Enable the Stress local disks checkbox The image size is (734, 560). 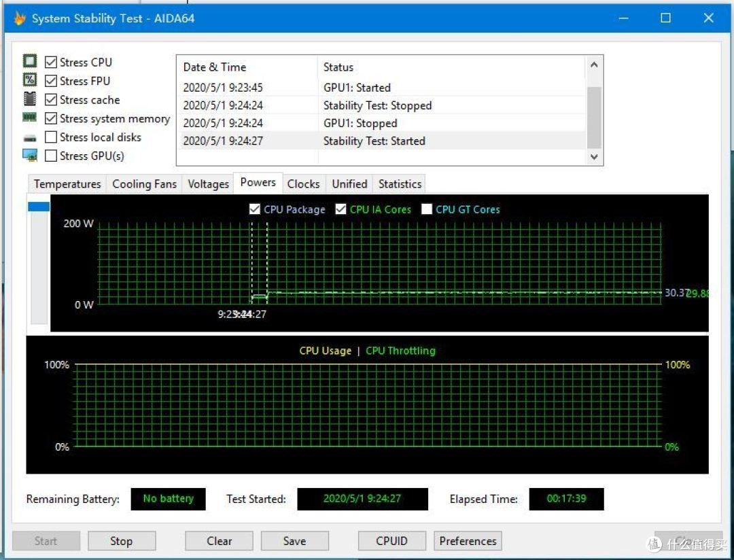[50, 137]
